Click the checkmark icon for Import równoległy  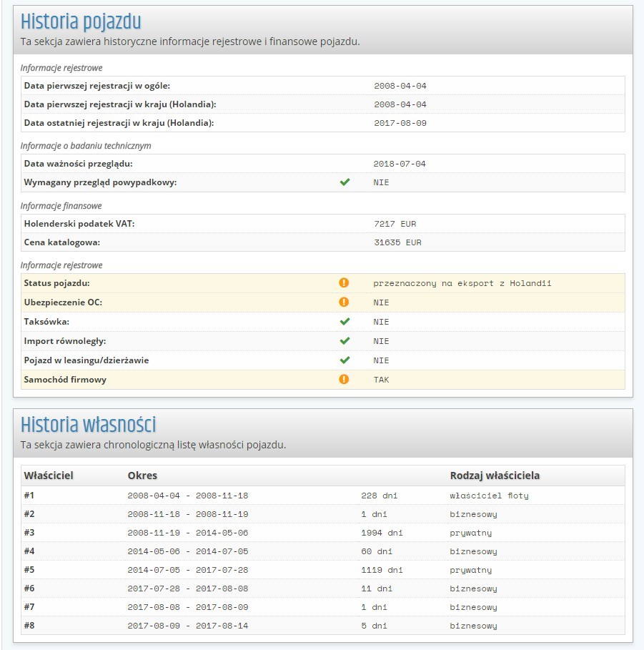click(345, 341)
